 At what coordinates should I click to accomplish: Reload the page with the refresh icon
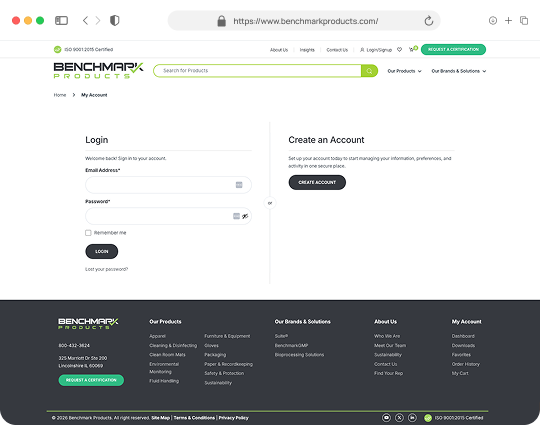[x=428, y=21]
